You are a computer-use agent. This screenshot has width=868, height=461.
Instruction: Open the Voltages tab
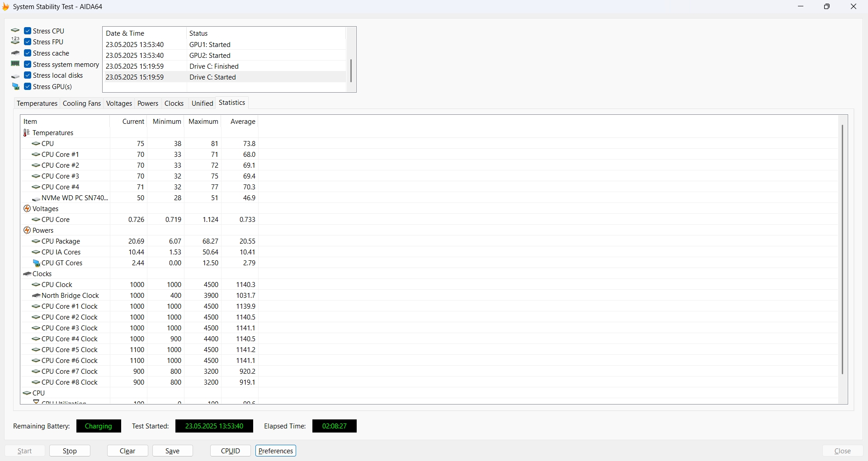pyautogui.click(x=119, y=104)
